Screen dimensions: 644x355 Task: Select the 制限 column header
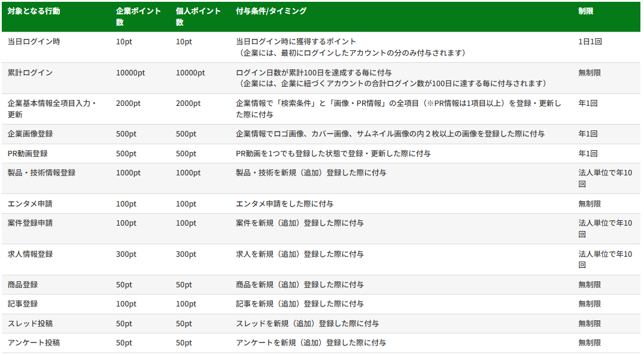coord(586,11)
